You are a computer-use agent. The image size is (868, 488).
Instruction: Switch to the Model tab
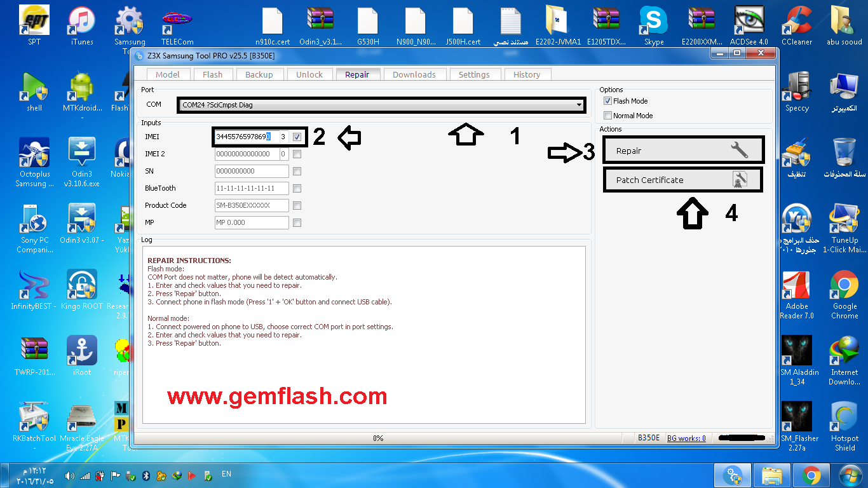click(x=168, y=74)
